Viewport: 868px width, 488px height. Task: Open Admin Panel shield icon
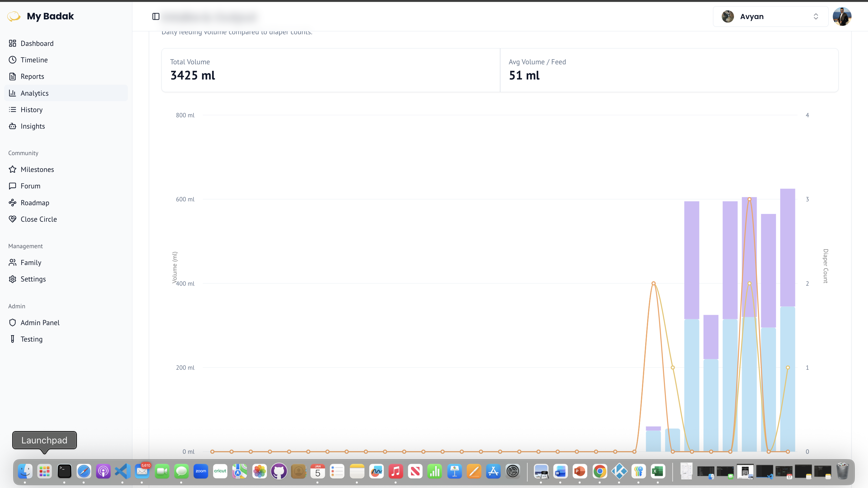[13, 323]
